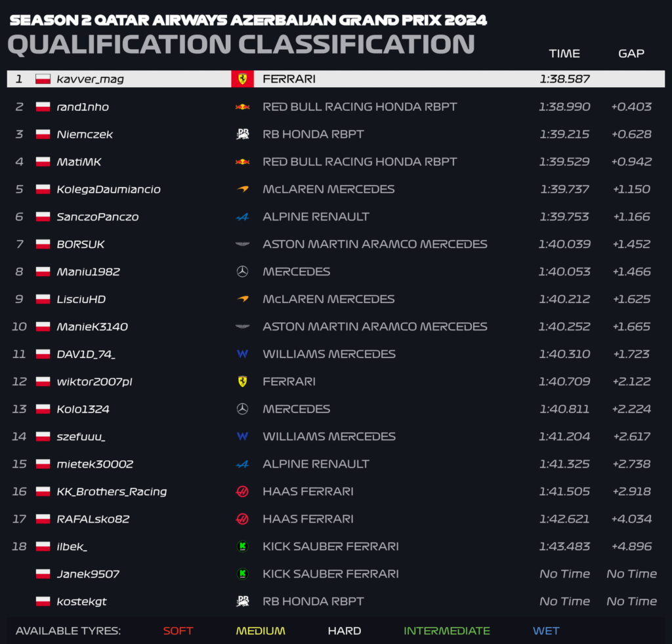Select the McLaren logo next to KolegaDaumiancio
The width and height of the screenshot is (672, 644).
click(x=243, y=189)
